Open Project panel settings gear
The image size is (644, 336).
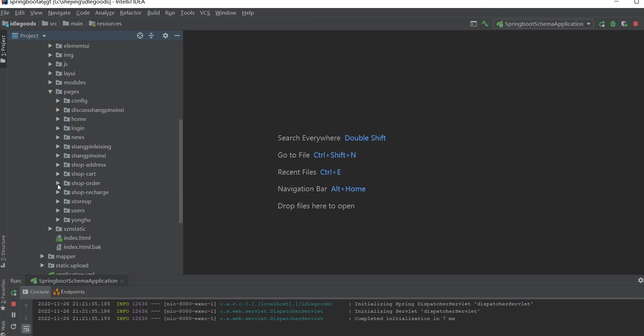click(x=166, y=36)
